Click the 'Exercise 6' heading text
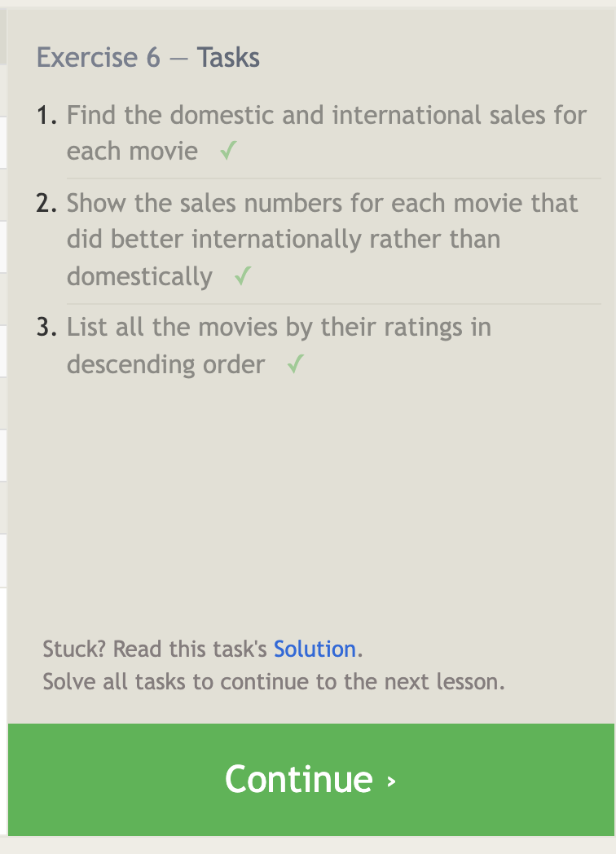 pos(99,58)
